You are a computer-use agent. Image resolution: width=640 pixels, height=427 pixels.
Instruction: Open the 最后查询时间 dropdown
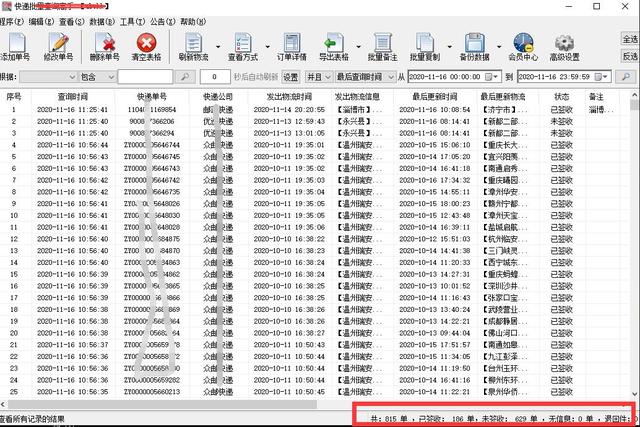(365, 77)
